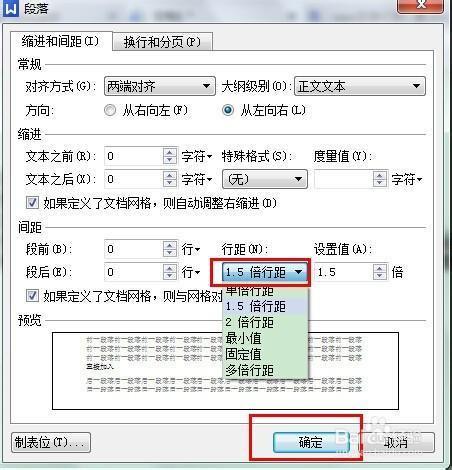Decrease the 文本之后 indent with down arrow

pyautogui.click(x=170, y=183)
